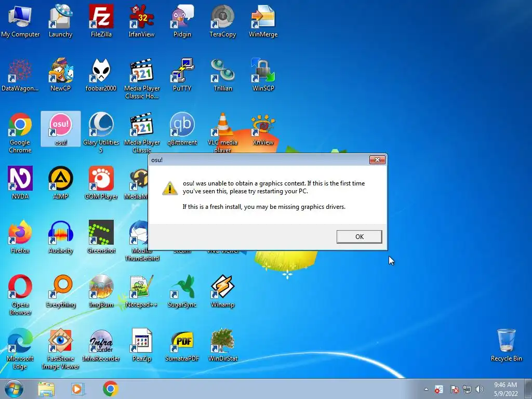This screenshot has height=399, width=532.
Task: Select the qBittorrent desktop shortcut
Action: 182,129
